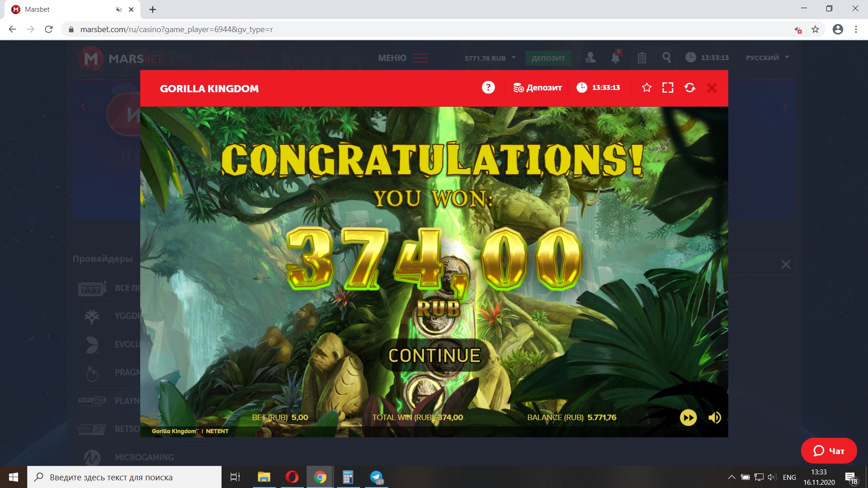Reload the browser page
The width and height of the screenshot is (868, 488).
49,29
